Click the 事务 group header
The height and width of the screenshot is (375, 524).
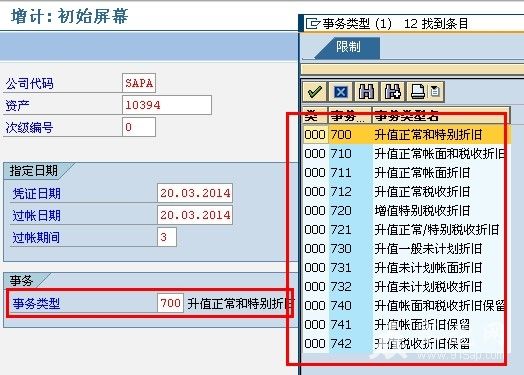pyautogui.click(x=21, y=280)
